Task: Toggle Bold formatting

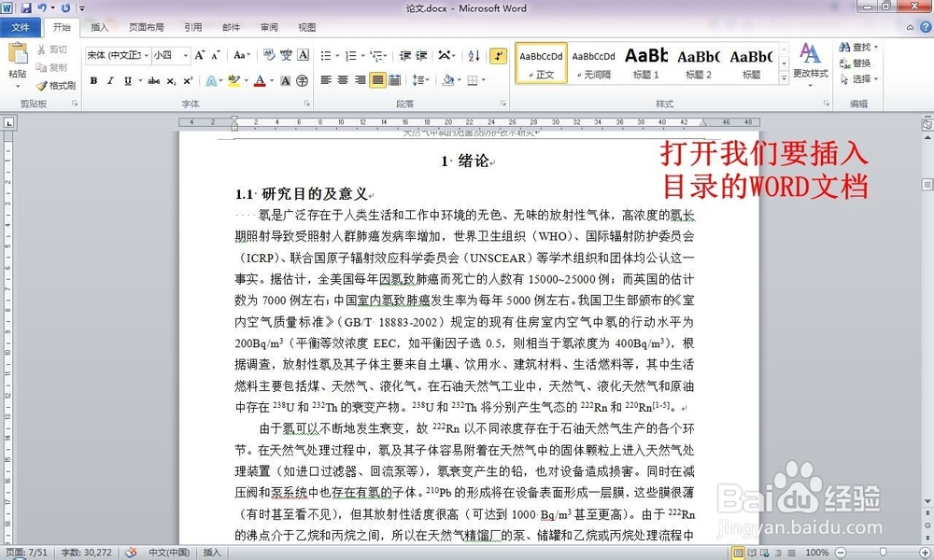Action: tap(93, 80)
